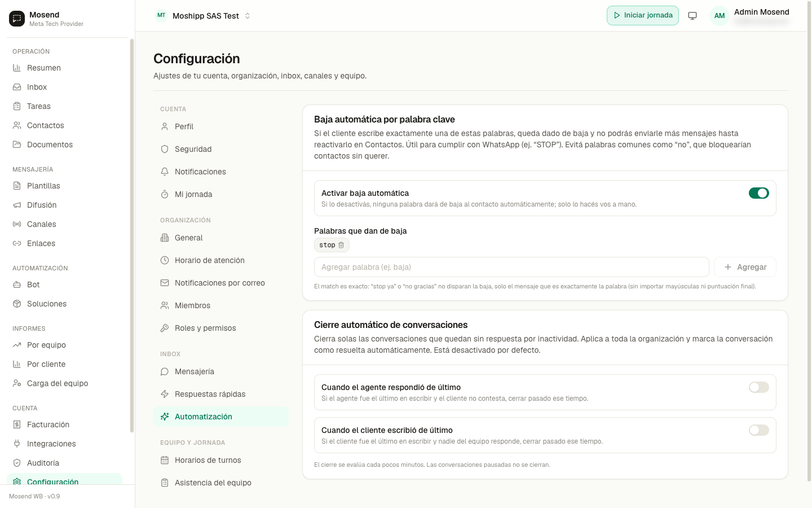
Task: Click the Inbox tray icon
Action: pos(17,87)
